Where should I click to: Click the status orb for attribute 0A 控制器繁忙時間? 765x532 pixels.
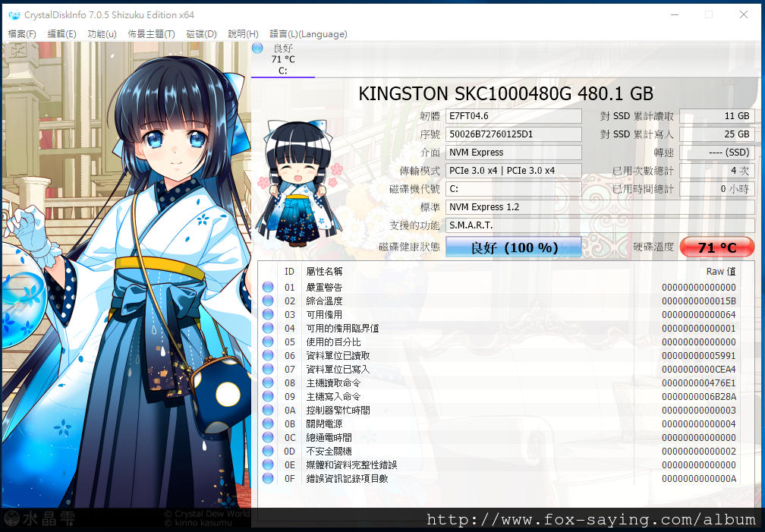pos(268,410)
